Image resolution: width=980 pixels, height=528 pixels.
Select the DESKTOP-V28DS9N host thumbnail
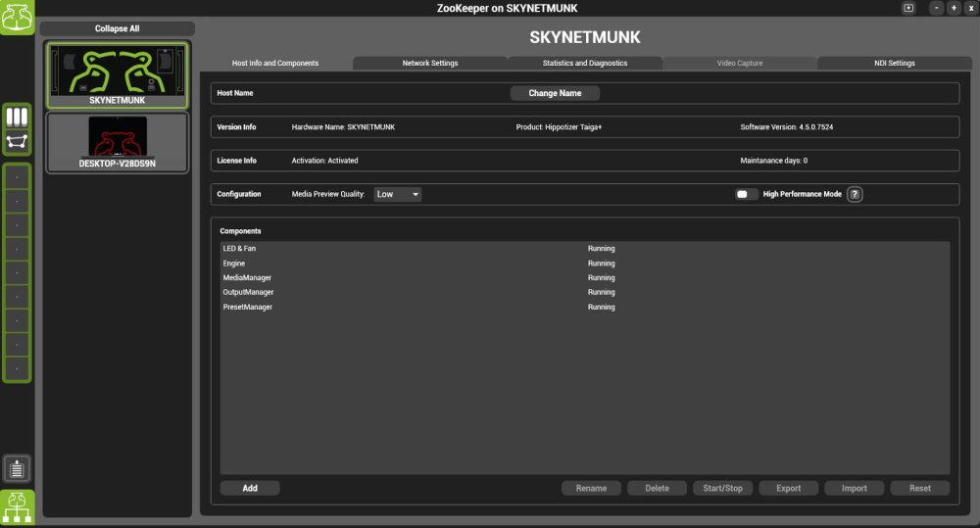pos(117,142)
